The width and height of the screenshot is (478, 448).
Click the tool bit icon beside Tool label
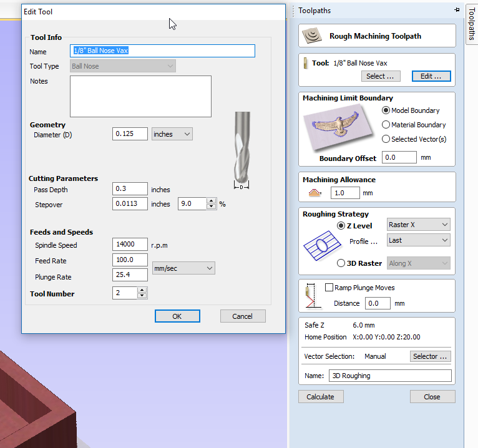(305, 64)
